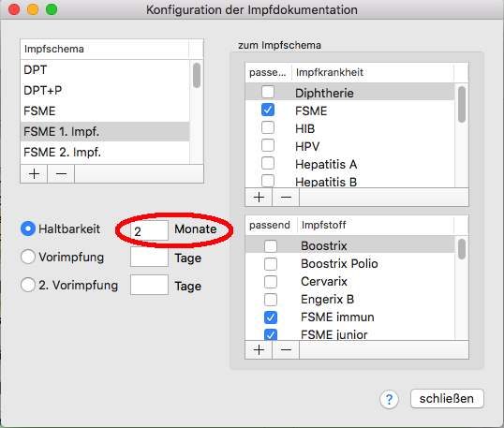Select FSME 2. Impf. schema row
504x428 pixels.
[105, 153]
